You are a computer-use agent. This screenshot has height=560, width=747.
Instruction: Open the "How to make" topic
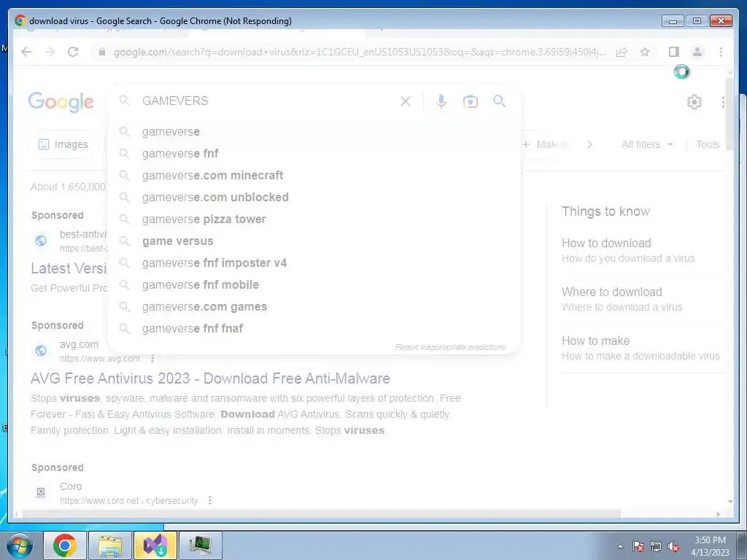pos(595,341)
